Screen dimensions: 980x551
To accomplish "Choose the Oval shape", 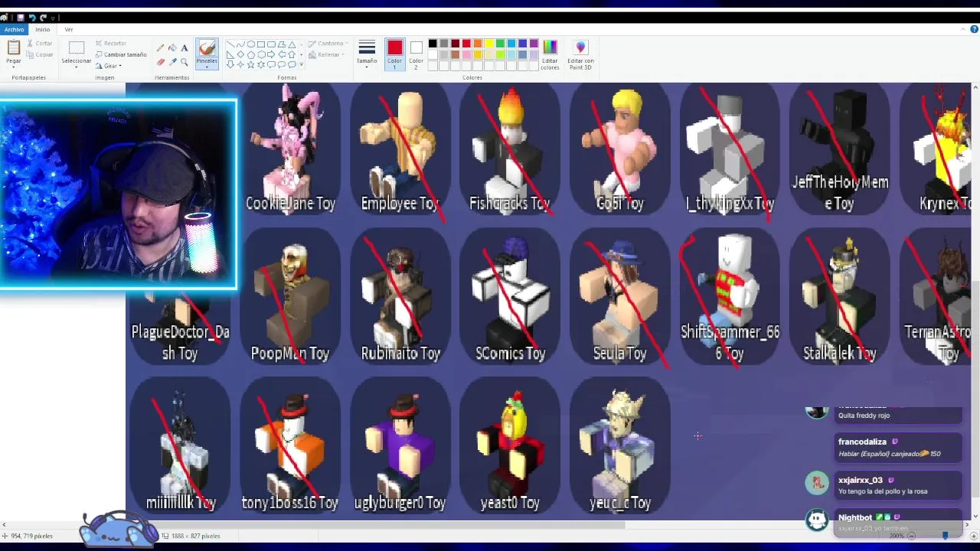I will pyautogui.click(x=250, y=44).
